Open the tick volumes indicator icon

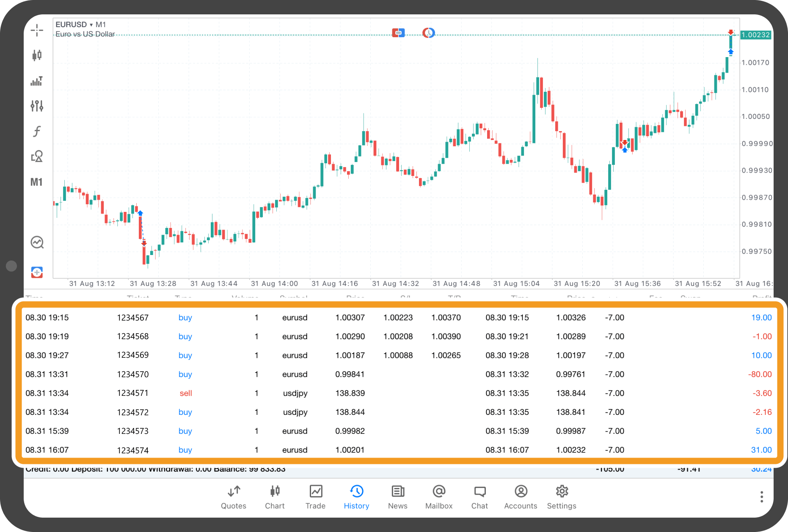37,81
